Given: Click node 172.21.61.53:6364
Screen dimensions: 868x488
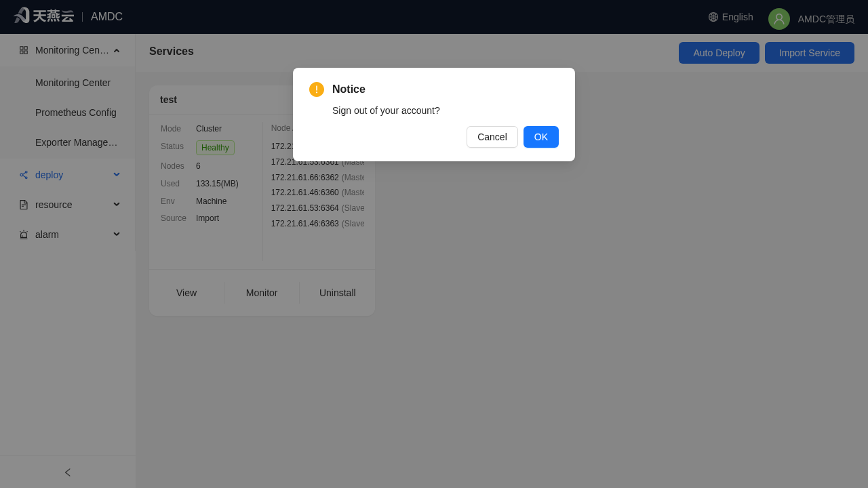Looking at the screenshot, I should coord(305,208).
